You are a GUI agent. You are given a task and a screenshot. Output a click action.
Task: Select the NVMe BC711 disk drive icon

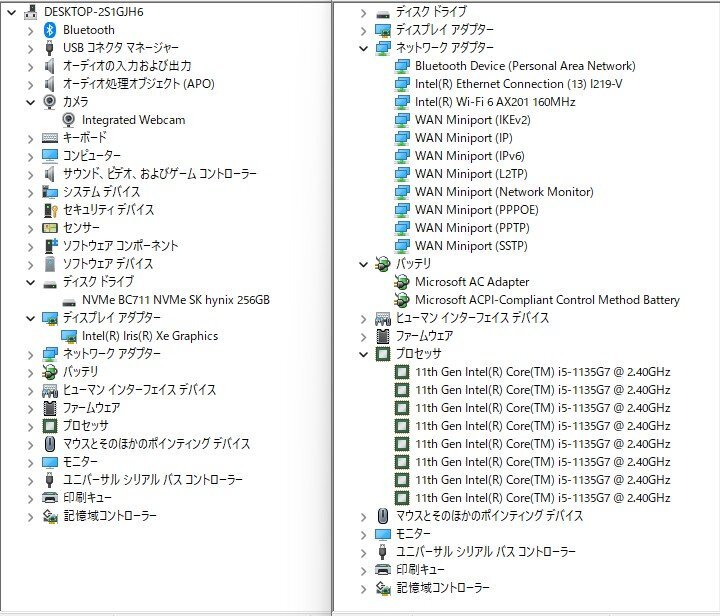point(69,302)
